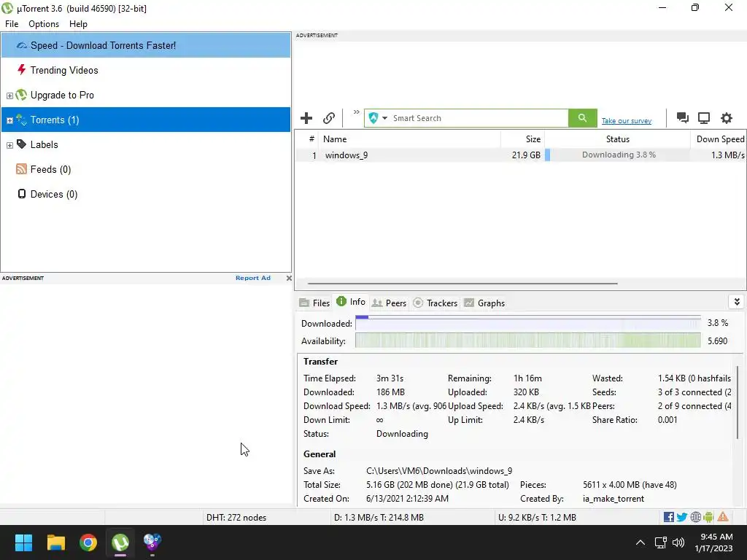Click the uTorrent icon on the taskbar
This screenshot has height=560, width=747.
pos(120,542)
